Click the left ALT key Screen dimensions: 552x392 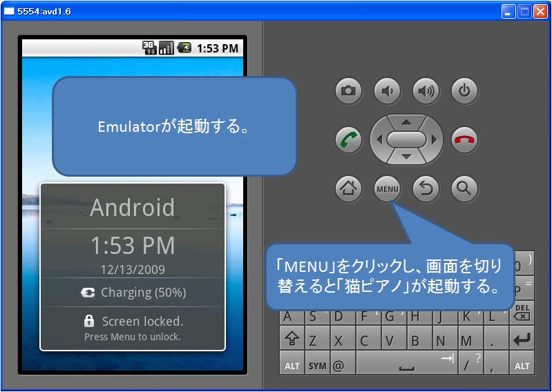click(x=292, y=363)
